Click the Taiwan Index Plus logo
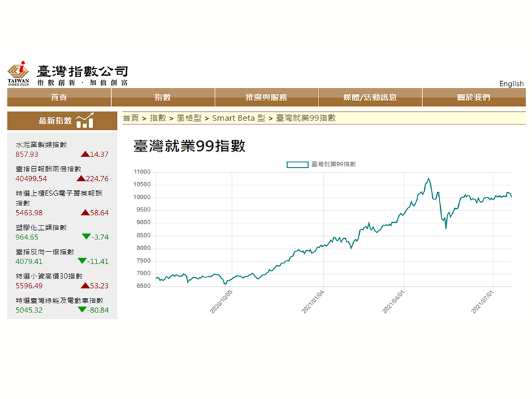 point(19,73)
